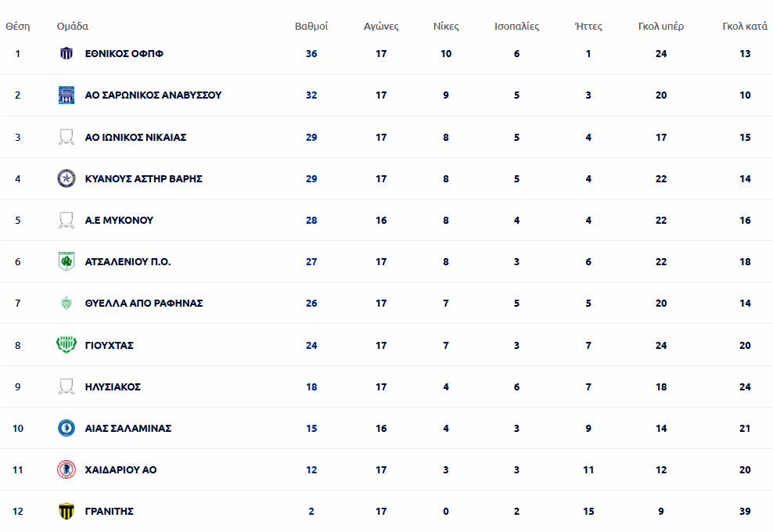Image resolution: width=773 pixels, height=532 pixels.
Task: Click the ΘΥΕΛΛΑ ΑΠΟ ΡΑΦΗΝΑΣ team crest
Action: click(67, 303)
